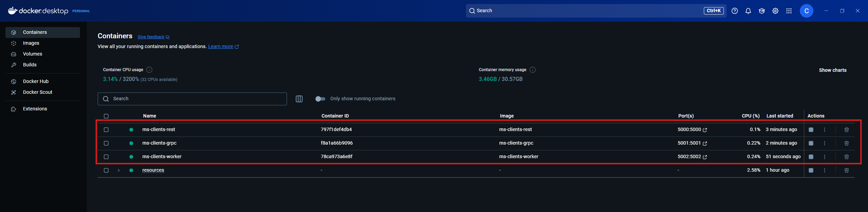Delete the ms-clients-rest container

coord(847,130)
